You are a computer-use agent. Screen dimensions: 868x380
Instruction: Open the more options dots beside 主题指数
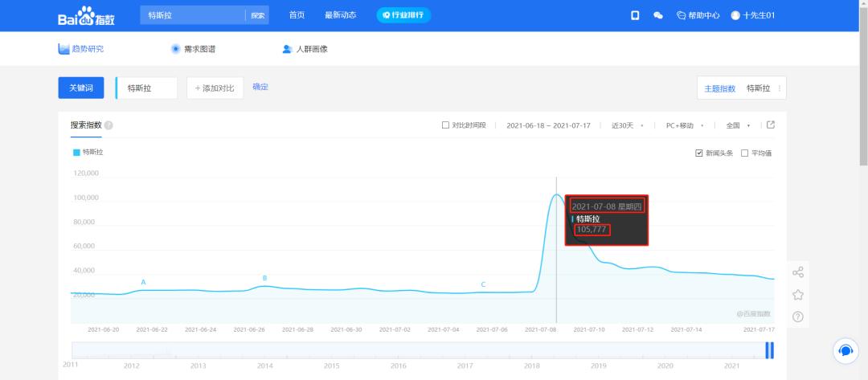point(780,88)
